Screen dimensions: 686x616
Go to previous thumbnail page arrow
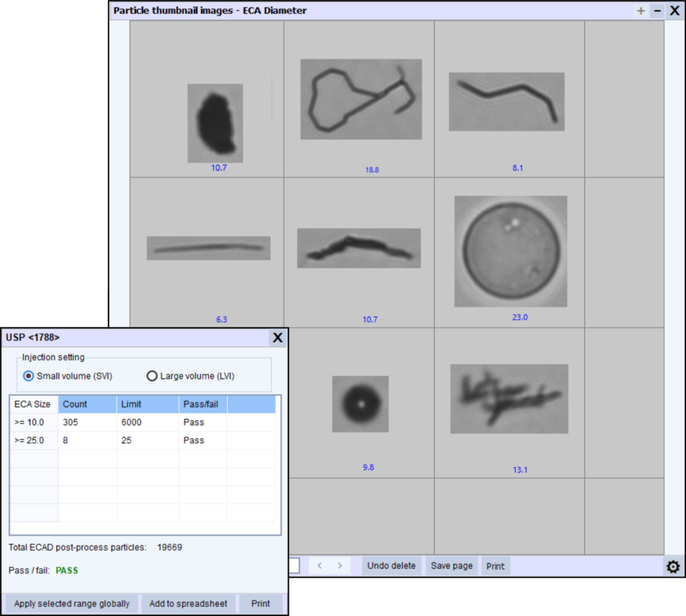[320, 566]
